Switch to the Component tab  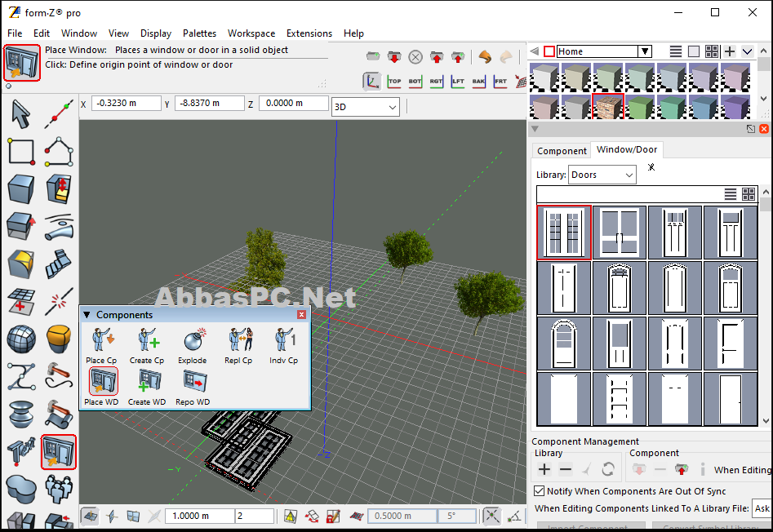pos(562,151)
